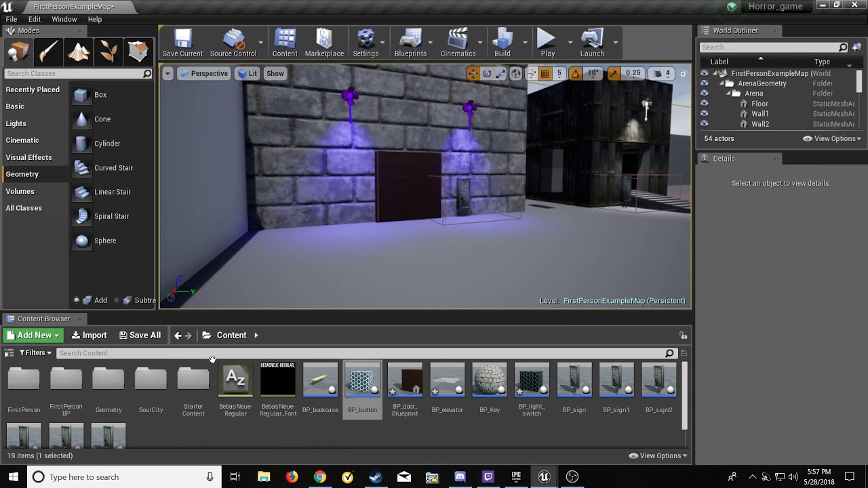Click the Blueprints toolbar icon
The height and width of the screenshot is (488, 868).
[410, 43]
